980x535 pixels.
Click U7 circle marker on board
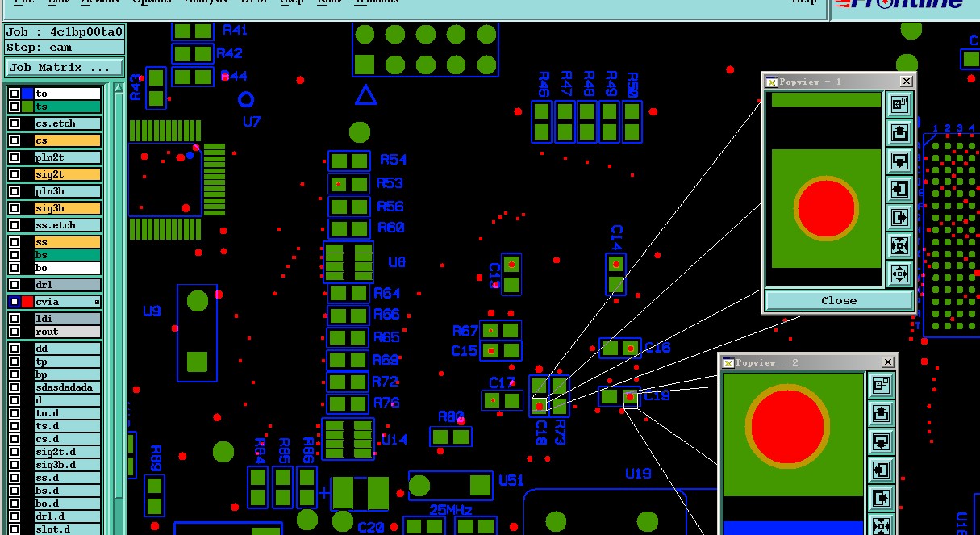tap(246, 99)
